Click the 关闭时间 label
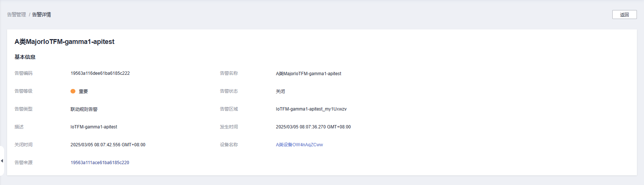The image size is (644, 185). click(x=24, y=145)
